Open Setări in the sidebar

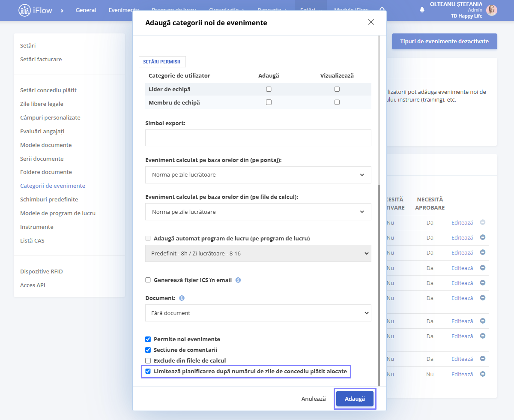pos(28,45)
